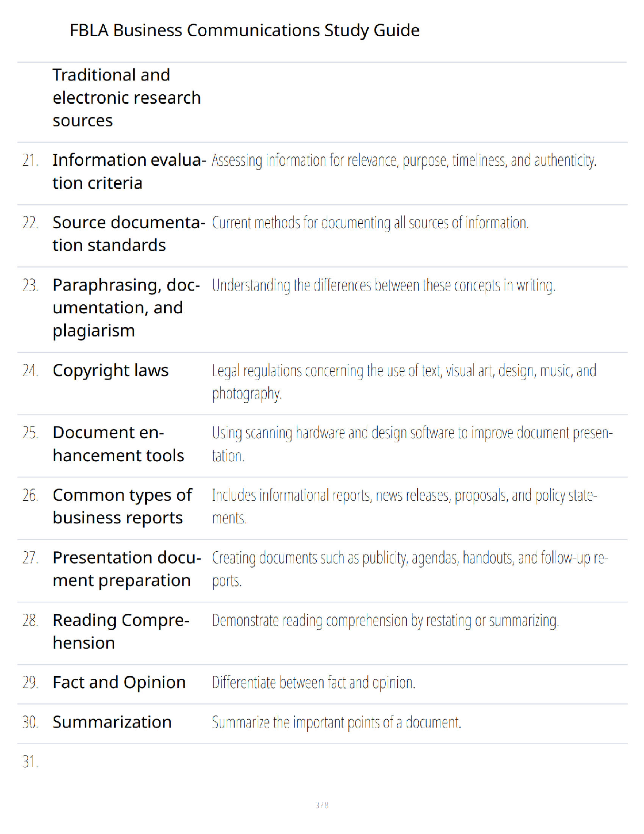Screen dimensions: 644x834
Task: Select the Fact and Opinion term
Action: [119, 682]
